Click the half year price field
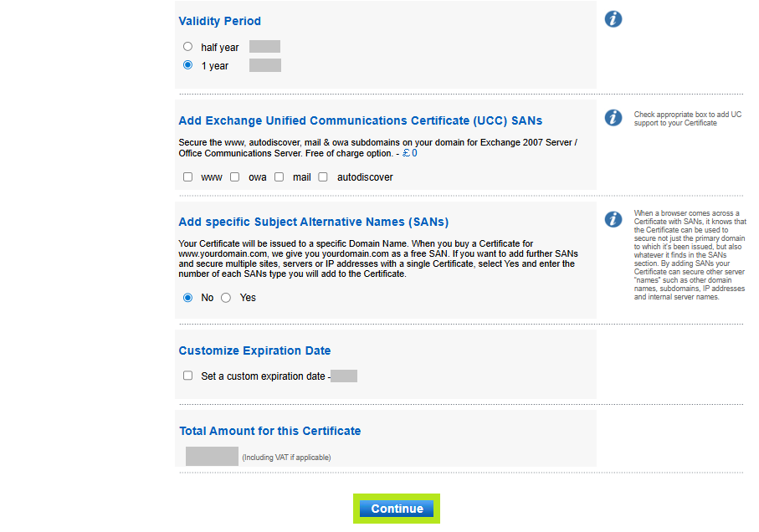759x532 pixels. point(264,46)
